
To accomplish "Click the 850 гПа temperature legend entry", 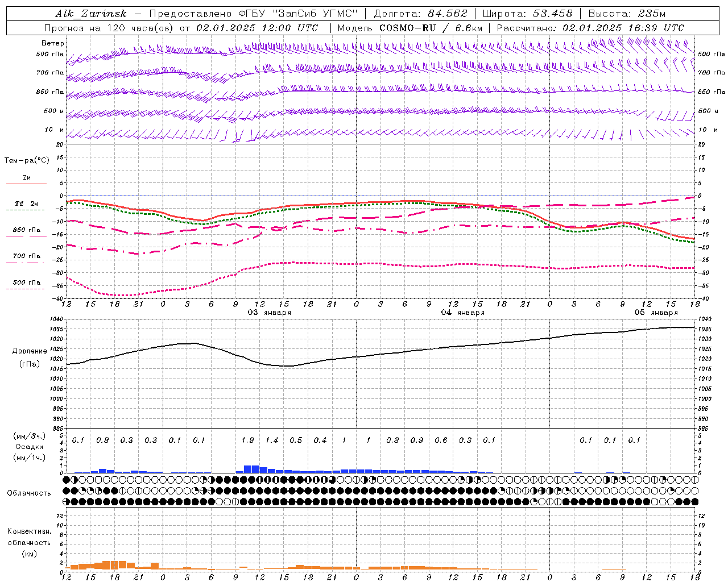I will pos(26,230).
